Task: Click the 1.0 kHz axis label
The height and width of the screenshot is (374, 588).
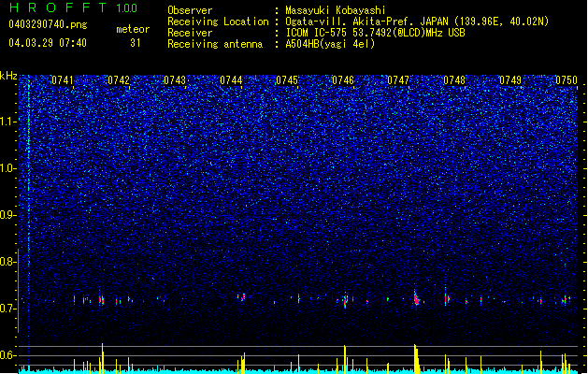Action: pos(7,168)
